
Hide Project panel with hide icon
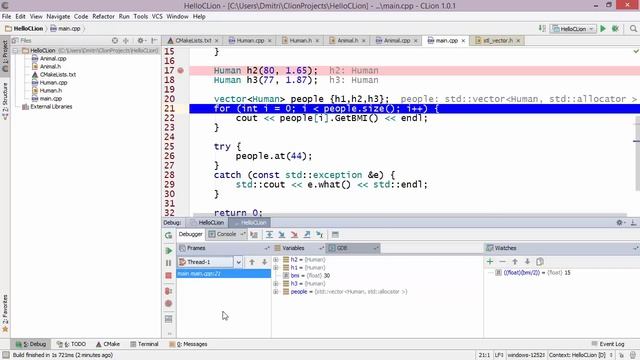[154, 40]
